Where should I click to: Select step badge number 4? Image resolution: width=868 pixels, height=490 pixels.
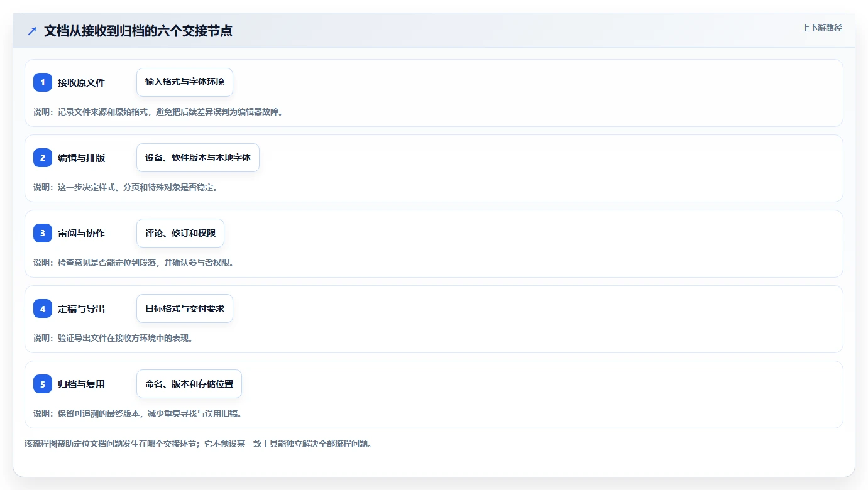coord(43,308)
